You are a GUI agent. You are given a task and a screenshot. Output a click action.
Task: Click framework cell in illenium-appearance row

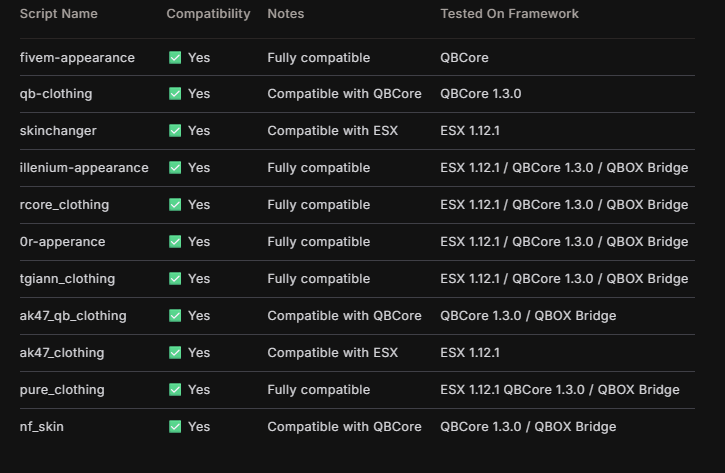(564, 168)
